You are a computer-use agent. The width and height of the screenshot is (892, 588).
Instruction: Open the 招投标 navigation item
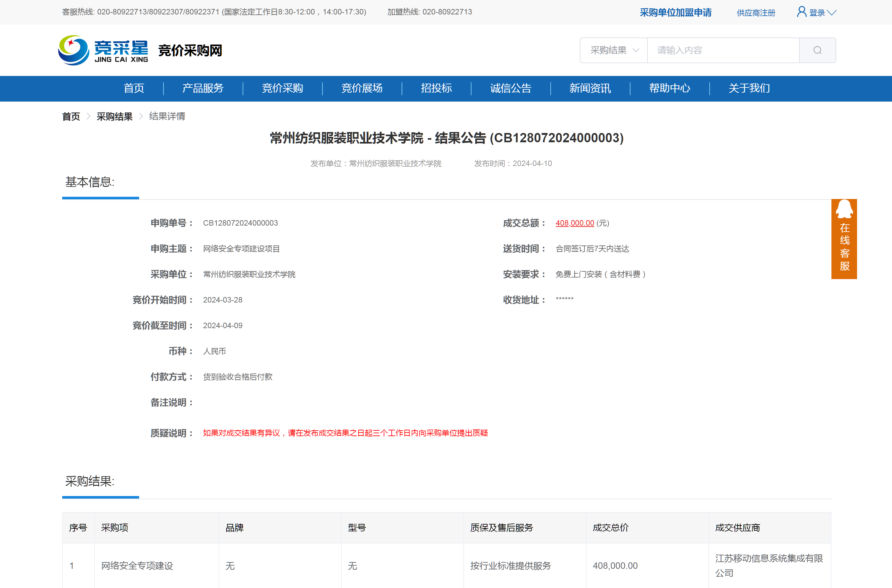click(436, 88)
